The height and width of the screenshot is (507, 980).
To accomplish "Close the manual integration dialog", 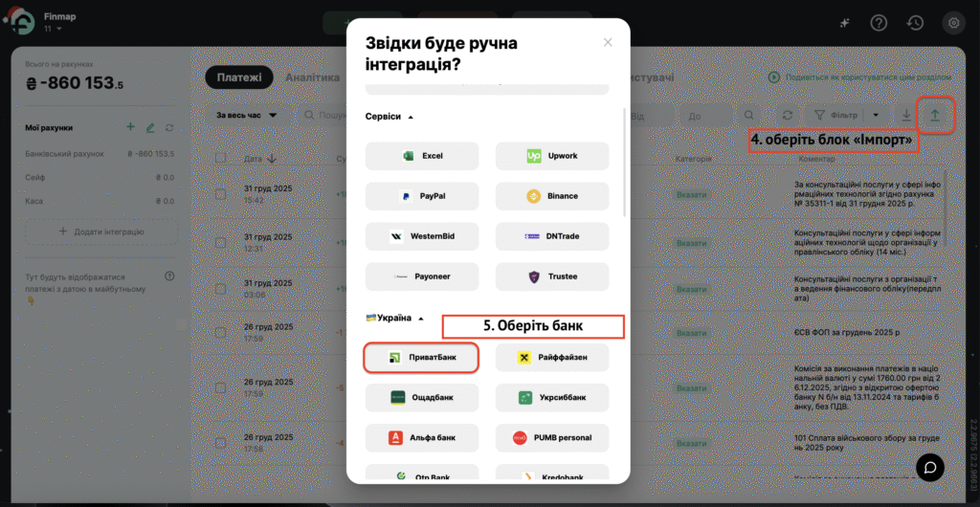I will click(x=608, y=42).
